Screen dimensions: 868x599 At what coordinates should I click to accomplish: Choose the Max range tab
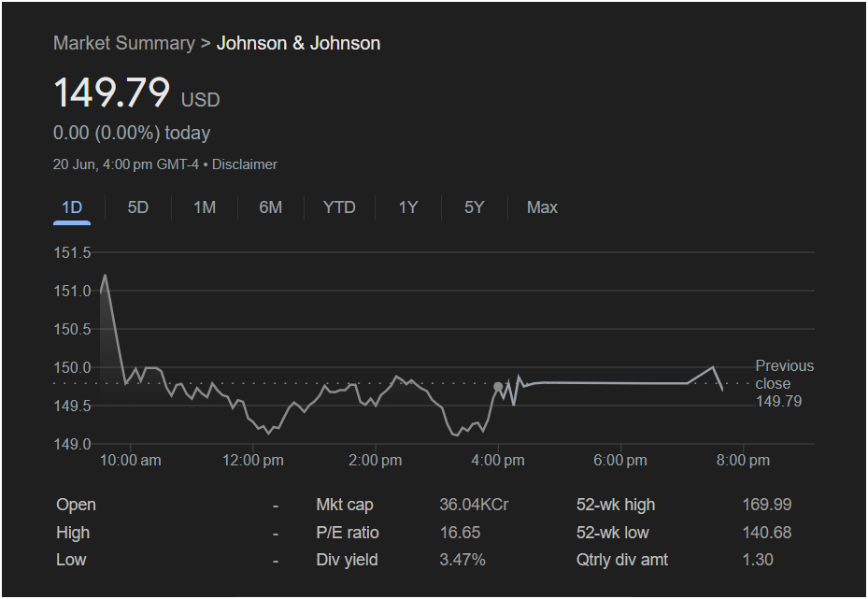point(542,207)
